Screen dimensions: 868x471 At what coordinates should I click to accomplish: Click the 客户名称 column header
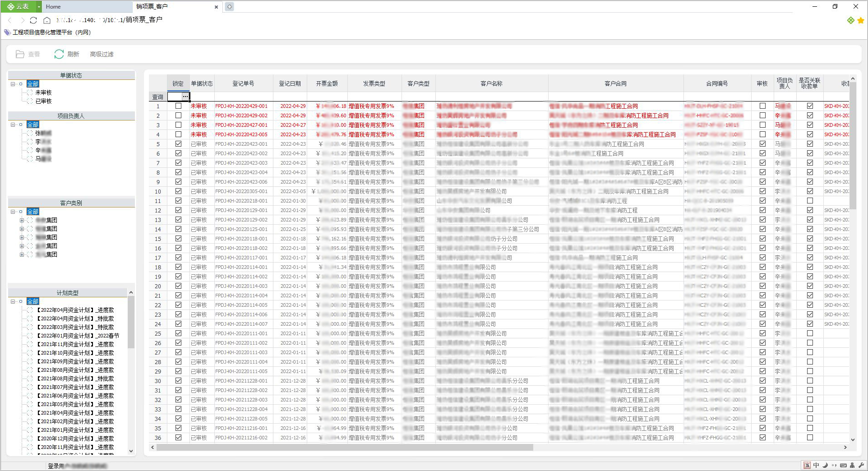[491, 83]
